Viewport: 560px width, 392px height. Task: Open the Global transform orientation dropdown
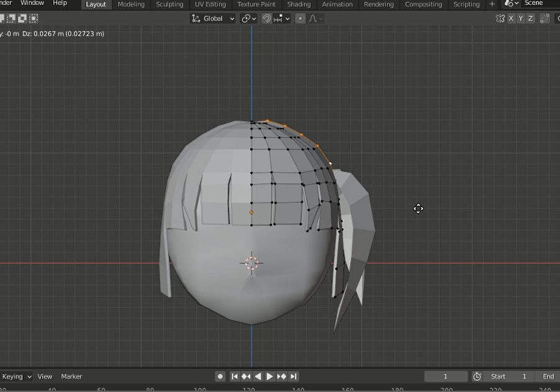point(213,19)
